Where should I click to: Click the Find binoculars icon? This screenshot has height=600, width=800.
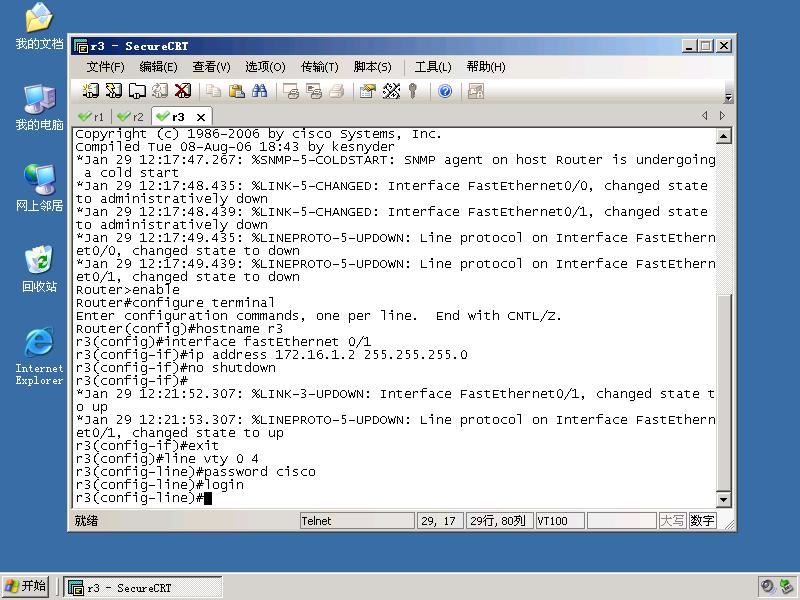pos(259,91)
